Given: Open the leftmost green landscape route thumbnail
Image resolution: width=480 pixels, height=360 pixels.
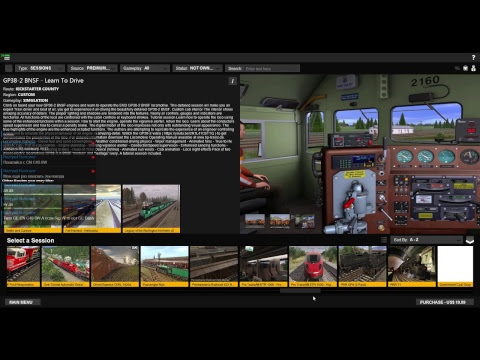Looking at the screenshot, I should tap(33, 209).
